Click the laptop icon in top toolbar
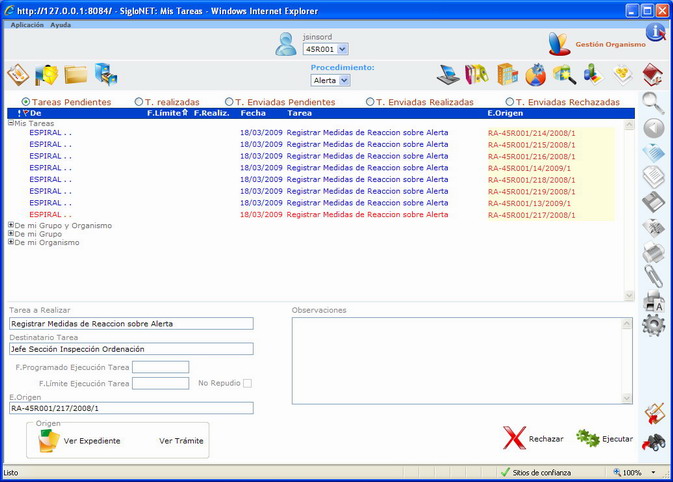The image size is (673, 482). pyautogui.click(x=449, y=74)
